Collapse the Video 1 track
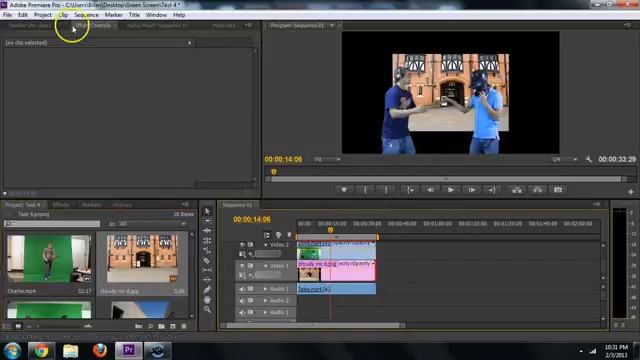 click(266, 266)
